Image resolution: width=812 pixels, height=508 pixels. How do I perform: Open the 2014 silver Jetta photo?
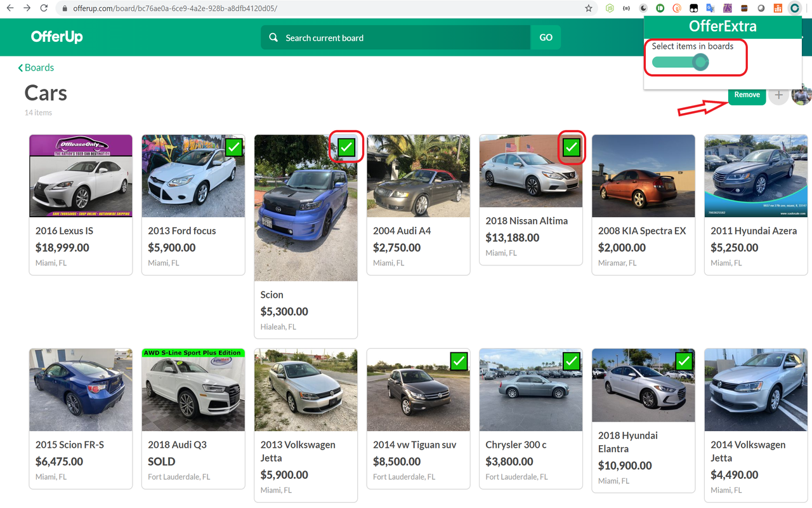(756, 390)
